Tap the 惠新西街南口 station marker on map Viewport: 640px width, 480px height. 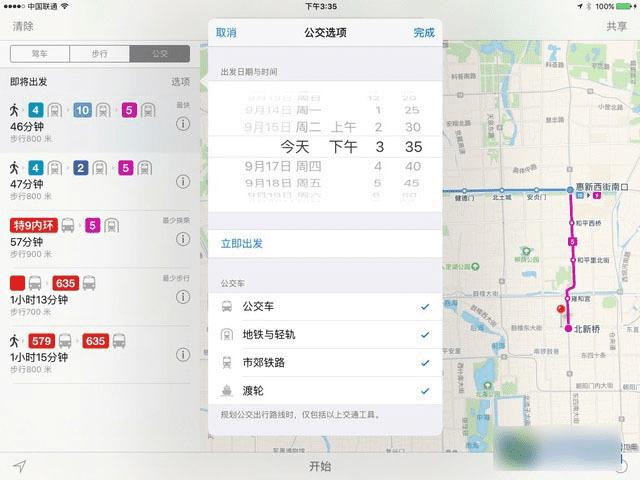coord(570,189)
